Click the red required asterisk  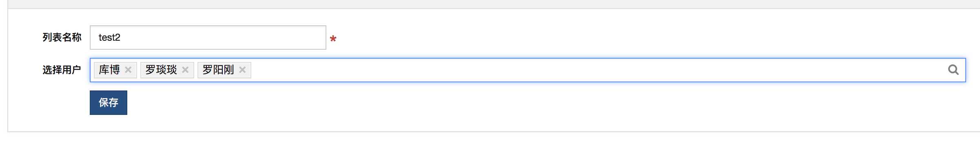pos(333,39)
